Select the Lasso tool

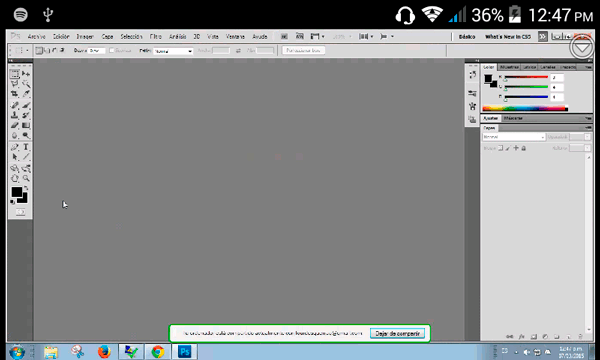pos(15,83)
